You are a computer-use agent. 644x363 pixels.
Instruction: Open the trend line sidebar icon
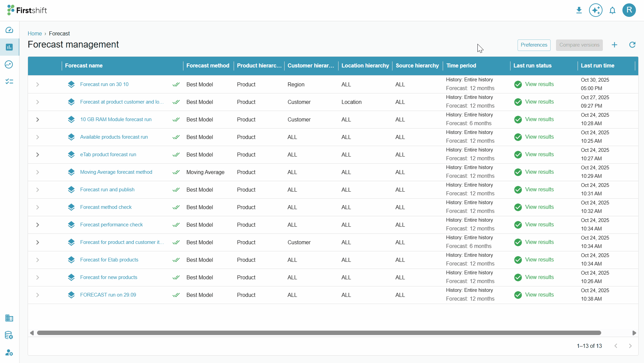(9, 64)
